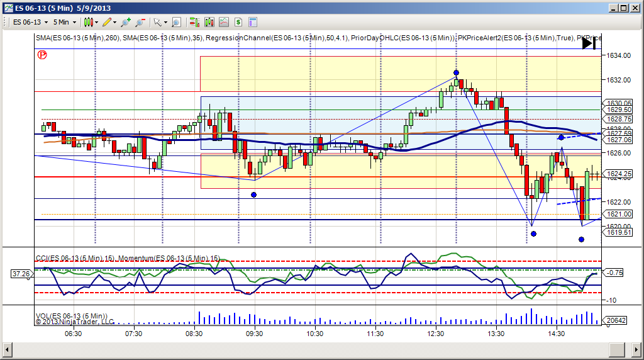Click the horizontal scrollbar thumb

point(618,350)
